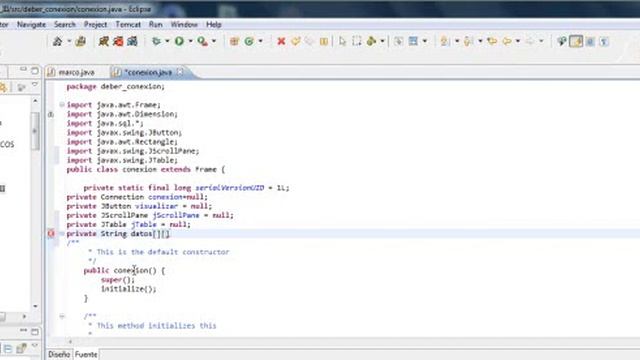
Task: Restart Tomcat with the third cat icon
Action: [x=132, y=41]
